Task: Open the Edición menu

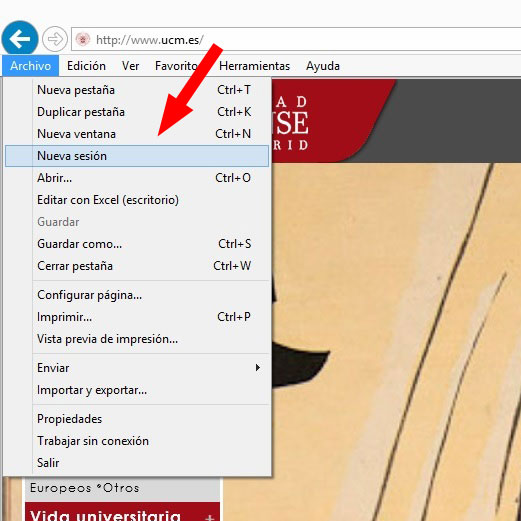Action: click(x=86, y=66)
